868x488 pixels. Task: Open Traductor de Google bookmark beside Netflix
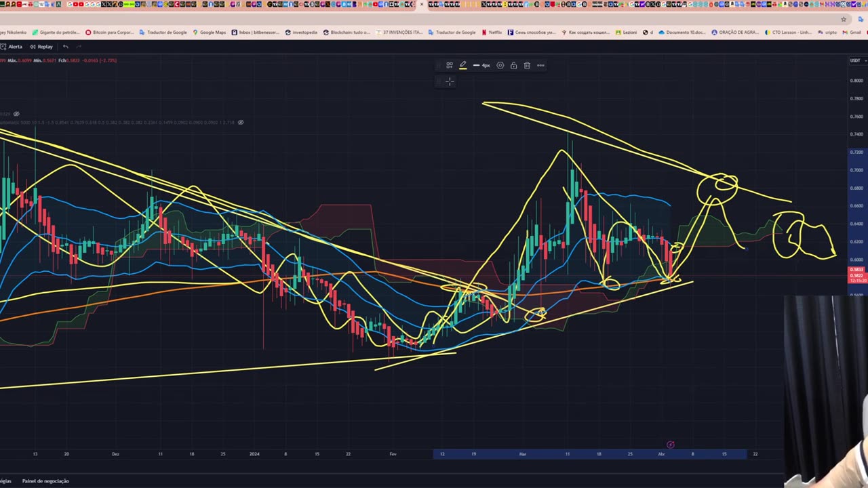click(452, 33)
